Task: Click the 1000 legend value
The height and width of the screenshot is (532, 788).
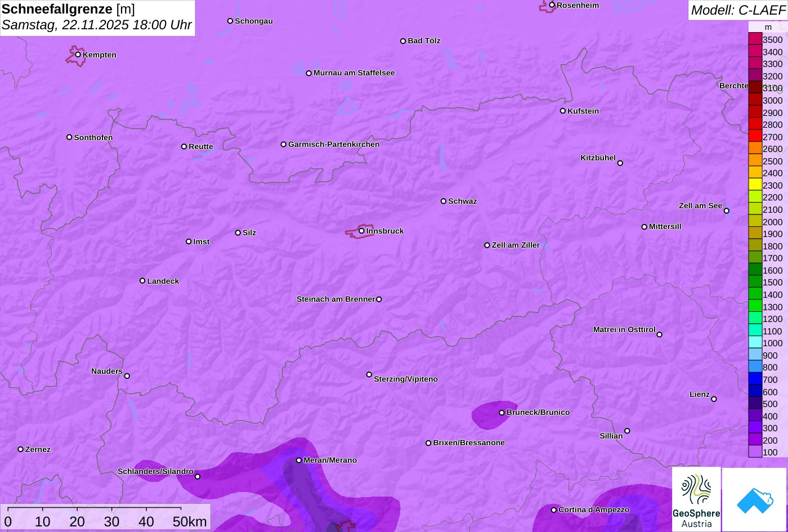Action: (772, 343)
